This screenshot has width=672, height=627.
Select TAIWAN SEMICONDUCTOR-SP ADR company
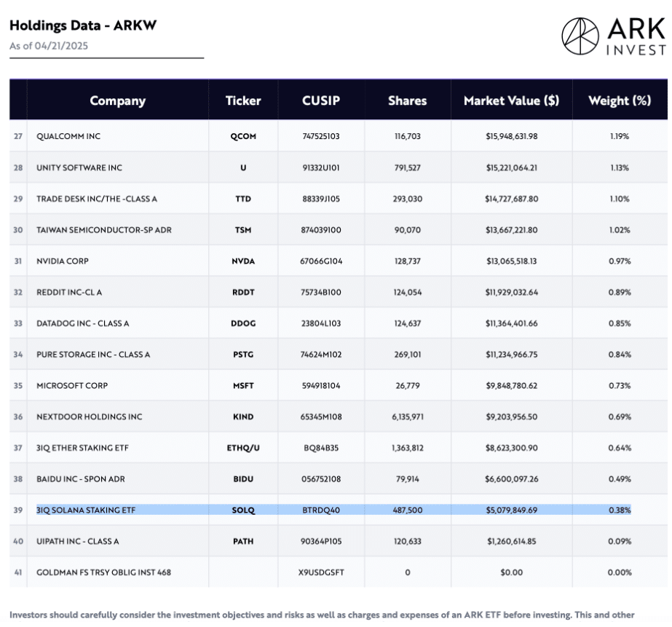coord(103,230)
